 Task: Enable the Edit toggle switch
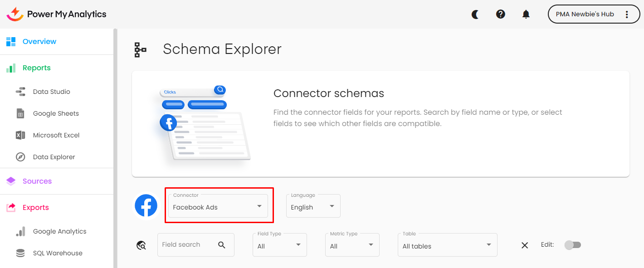pyautogui.click(x=572, y=245)
